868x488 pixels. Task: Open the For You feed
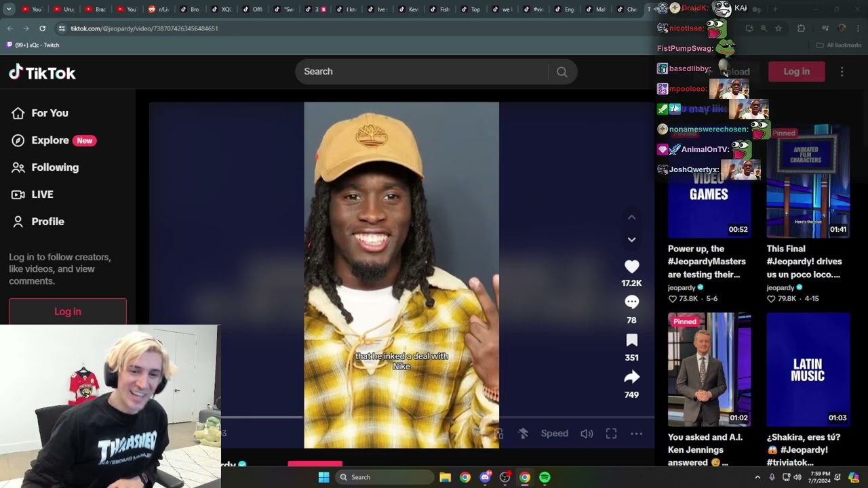tap(40, 113)
